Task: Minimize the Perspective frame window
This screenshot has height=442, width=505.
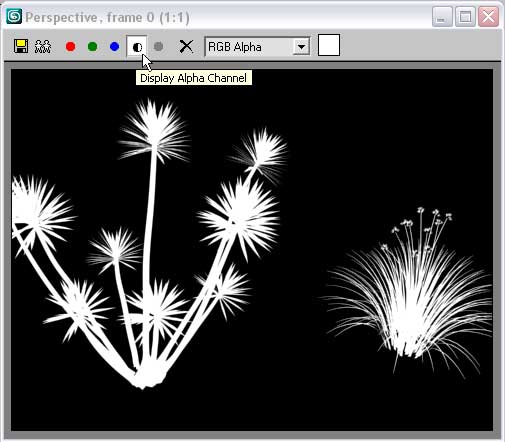Action: tap(442, 17)
